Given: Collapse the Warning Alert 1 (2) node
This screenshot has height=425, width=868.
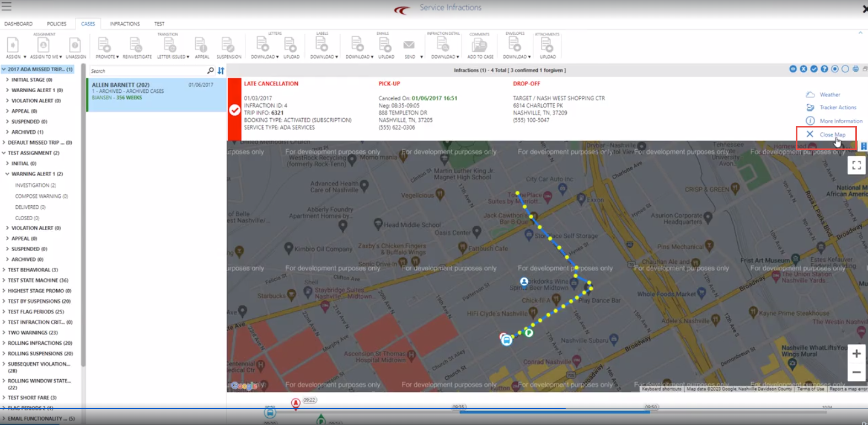Looking at the screenshot, I should pos(7,174).
